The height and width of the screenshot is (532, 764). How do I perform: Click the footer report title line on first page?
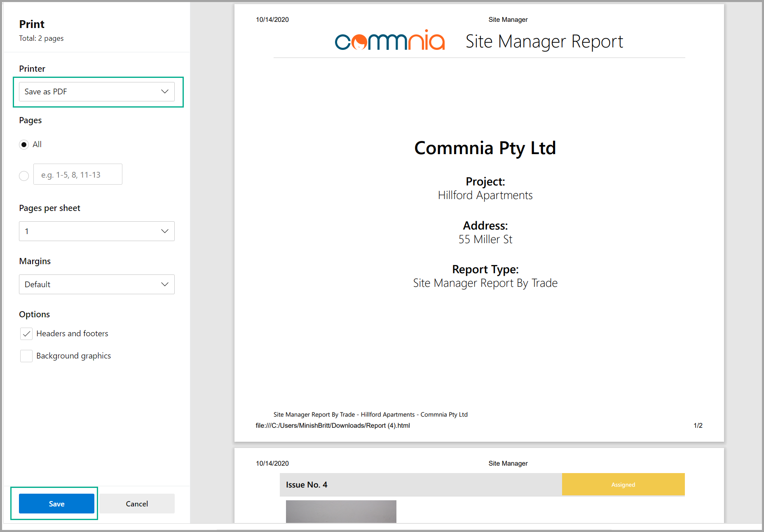[370, 415]
